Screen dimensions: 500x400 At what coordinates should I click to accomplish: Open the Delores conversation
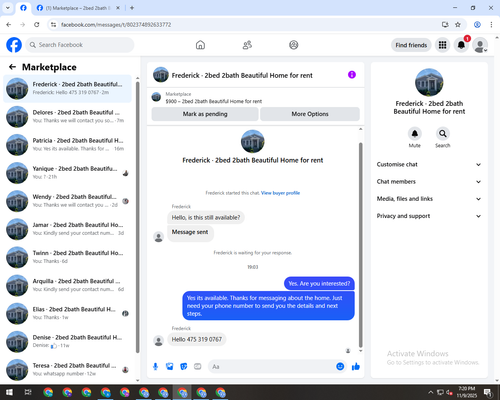(x=67, y=117)
